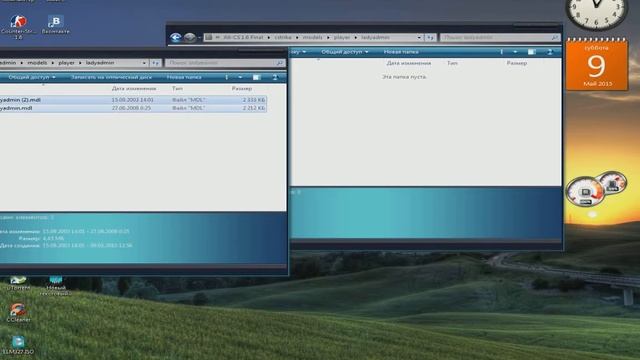Screen dimensions: 640x360
Task: Sort by Тип column in front window
Action: [x=177, y=89]
